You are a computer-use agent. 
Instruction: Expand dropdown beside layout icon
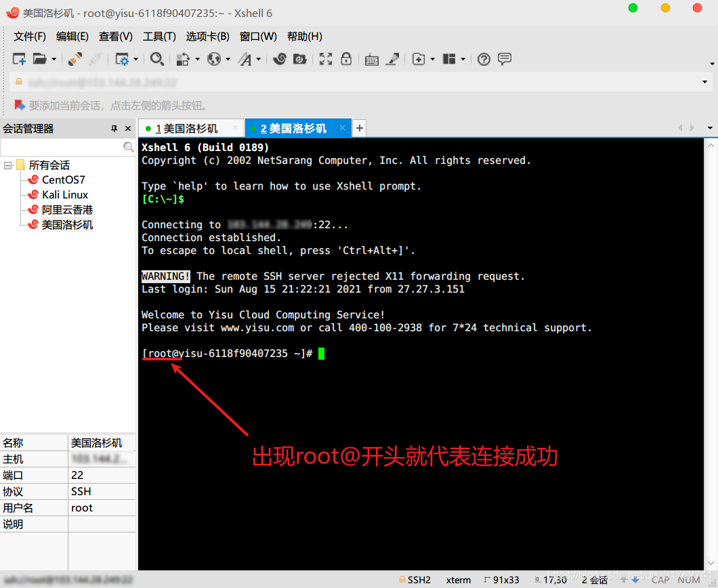463,59
